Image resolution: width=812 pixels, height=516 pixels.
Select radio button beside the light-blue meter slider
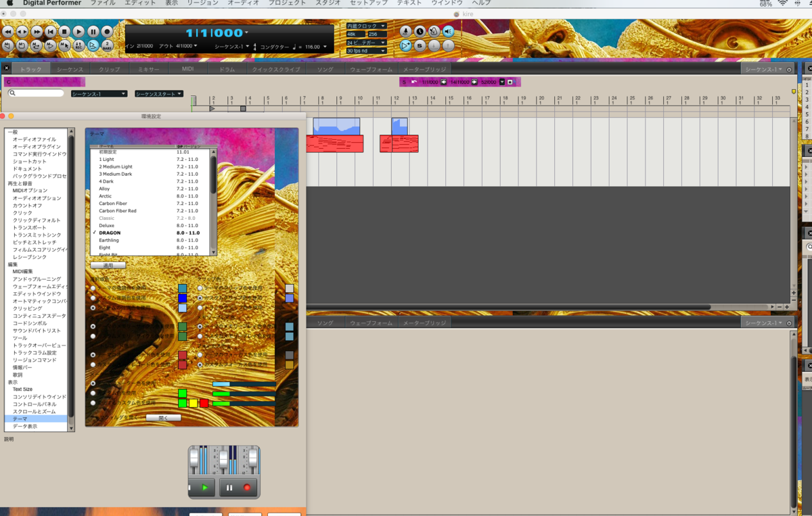click(93, 383)
